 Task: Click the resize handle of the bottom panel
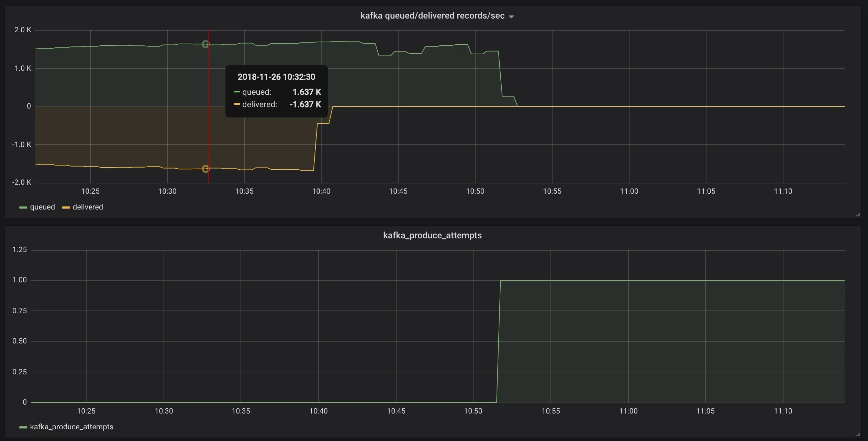858,434
